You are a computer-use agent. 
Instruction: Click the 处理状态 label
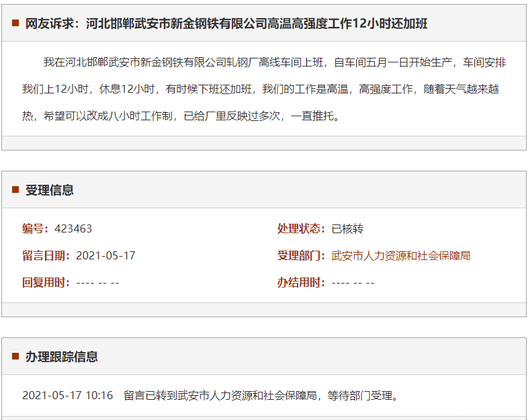point(301,228)
